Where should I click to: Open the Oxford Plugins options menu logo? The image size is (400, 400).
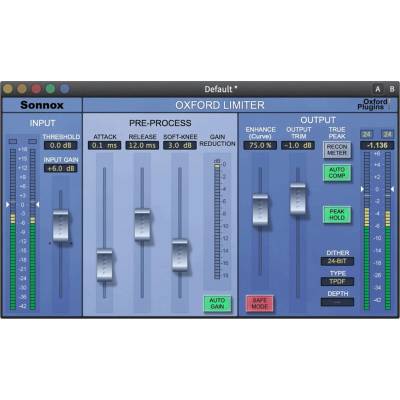click(x=372, y=105)
